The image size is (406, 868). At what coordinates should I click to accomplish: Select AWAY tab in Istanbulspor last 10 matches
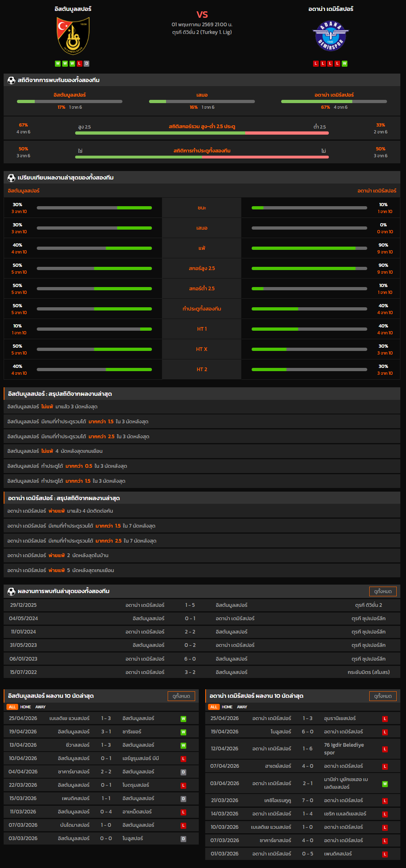point(40,707)
